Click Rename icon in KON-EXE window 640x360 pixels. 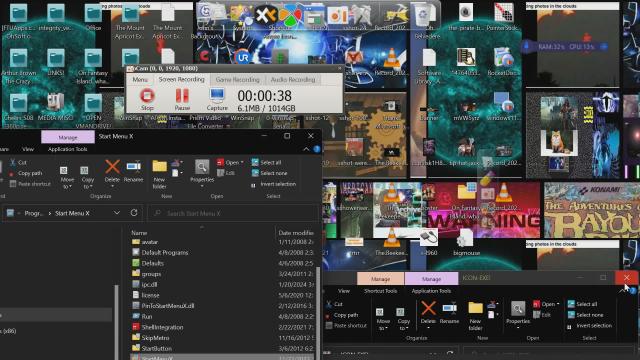449,308
